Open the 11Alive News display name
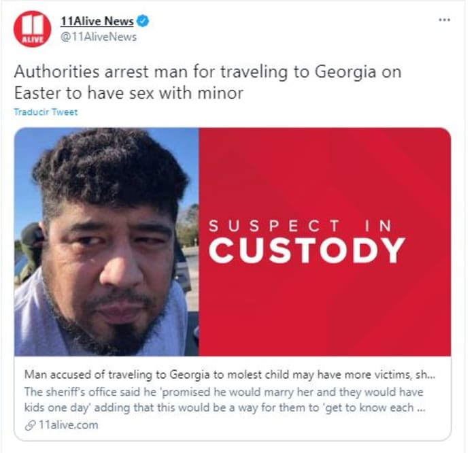This screenshot has width=476, height=453. pyautogui.click(x=97, y=21)
